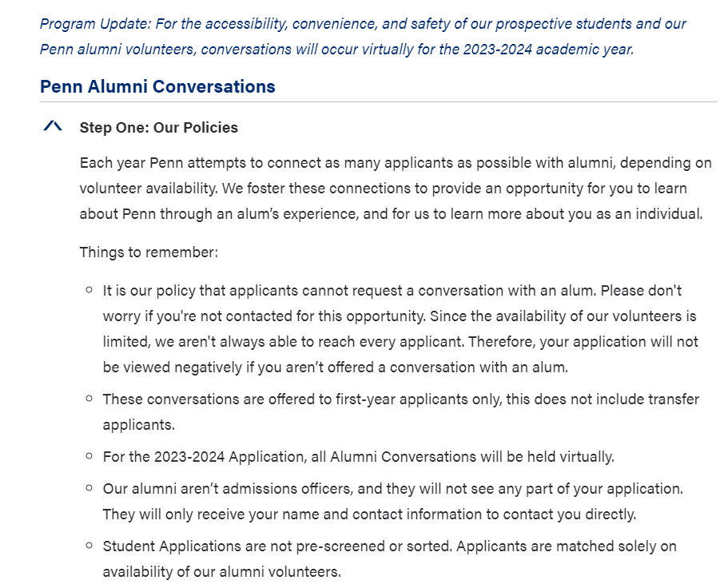Click the horizontal divider under the section heading
The width and height of the screenshot is (728, 584).
(x=378, y=102)
